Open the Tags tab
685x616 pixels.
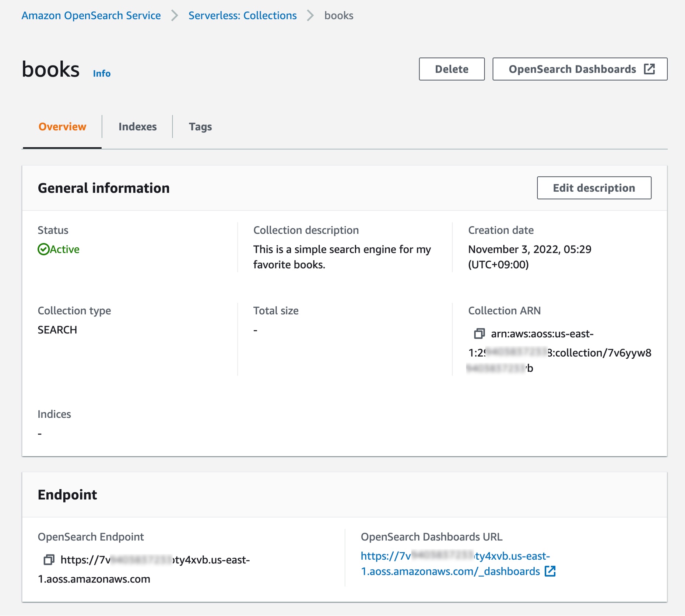pos(200,126)
